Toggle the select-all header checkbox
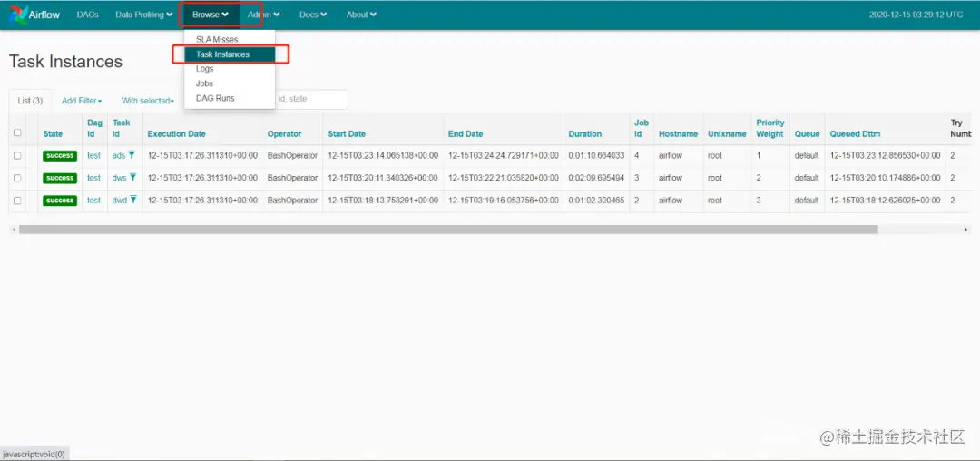The height and width of the screenshot is (461, 980). [17, 132]
